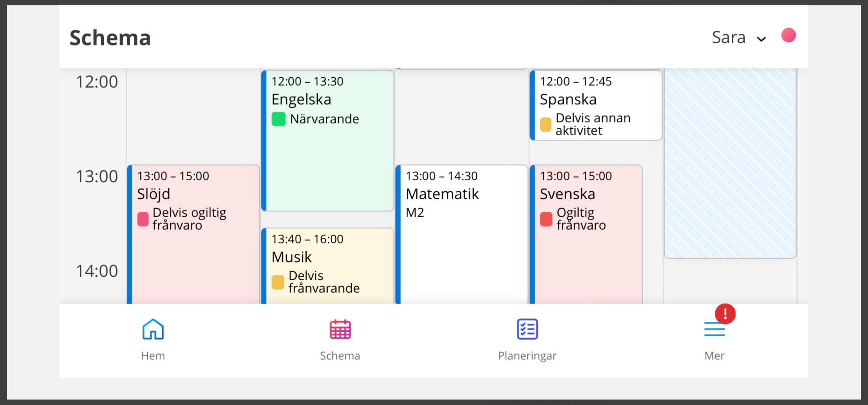The height and width of the screenshot is (405, 868).
Task: Click the red alert badge on Mer
Action: point(725,314)
